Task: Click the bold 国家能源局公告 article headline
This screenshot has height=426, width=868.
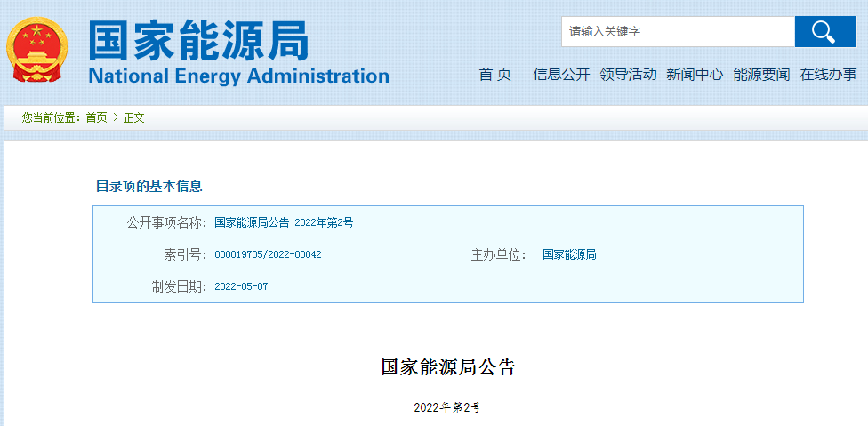Action: click(447, 367)
